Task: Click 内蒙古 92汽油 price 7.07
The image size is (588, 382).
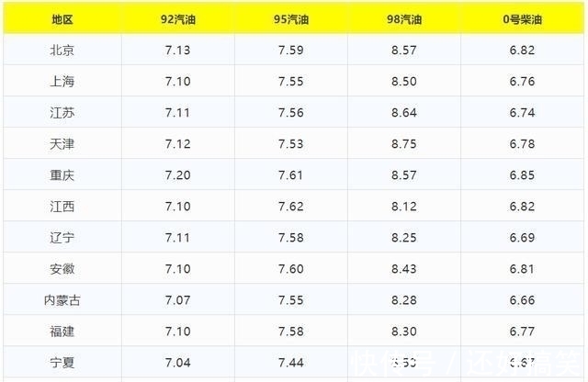Action: click(x=177, y=300)
